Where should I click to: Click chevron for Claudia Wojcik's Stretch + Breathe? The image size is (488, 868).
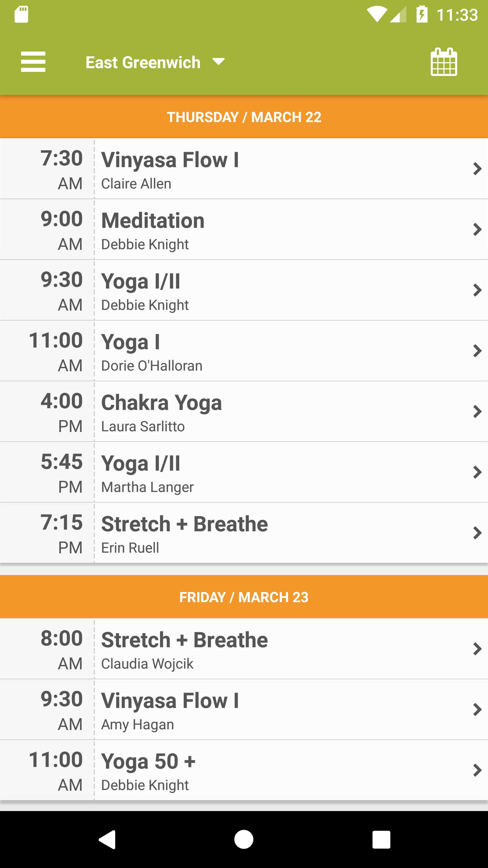click(477, 649)
